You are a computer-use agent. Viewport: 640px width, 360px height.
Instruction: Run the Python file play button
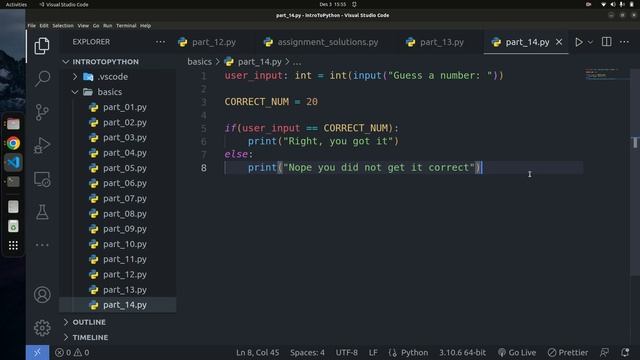[579, 42]
